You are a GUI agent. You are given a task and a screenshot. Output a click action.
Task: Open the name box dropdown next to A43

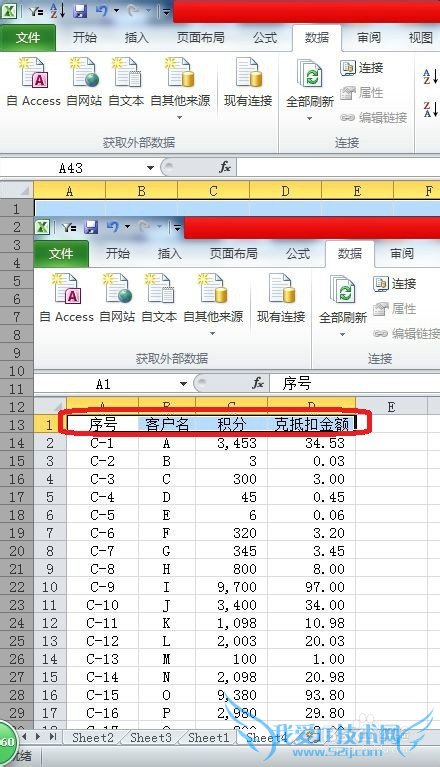click(x=150, y=168)
